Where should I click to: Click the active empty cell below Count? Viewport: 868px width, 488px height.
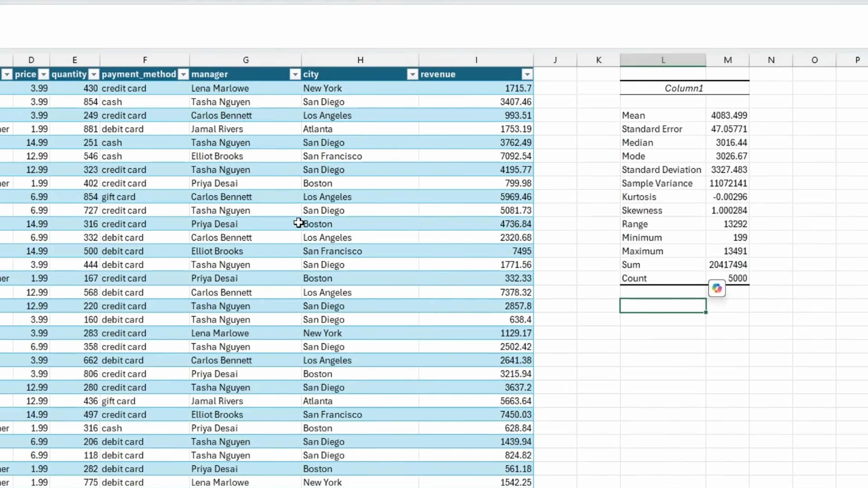[663, 306]
